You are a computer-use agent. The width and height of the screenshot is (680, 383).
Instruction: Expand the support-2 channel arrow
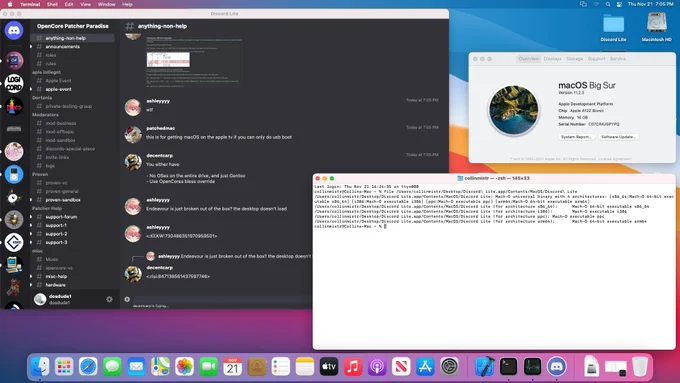coord(31,234)
